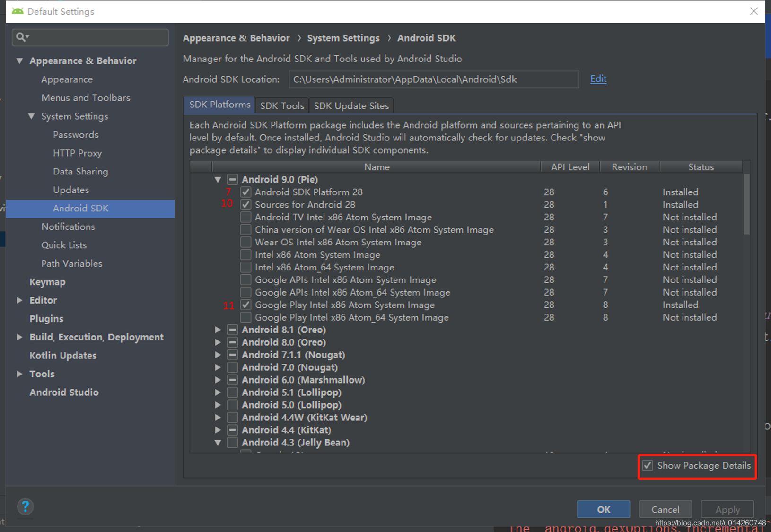This screenshot has width=771, height=532.
Task: Click the search magnifier icon in settings
Action: 22,37
